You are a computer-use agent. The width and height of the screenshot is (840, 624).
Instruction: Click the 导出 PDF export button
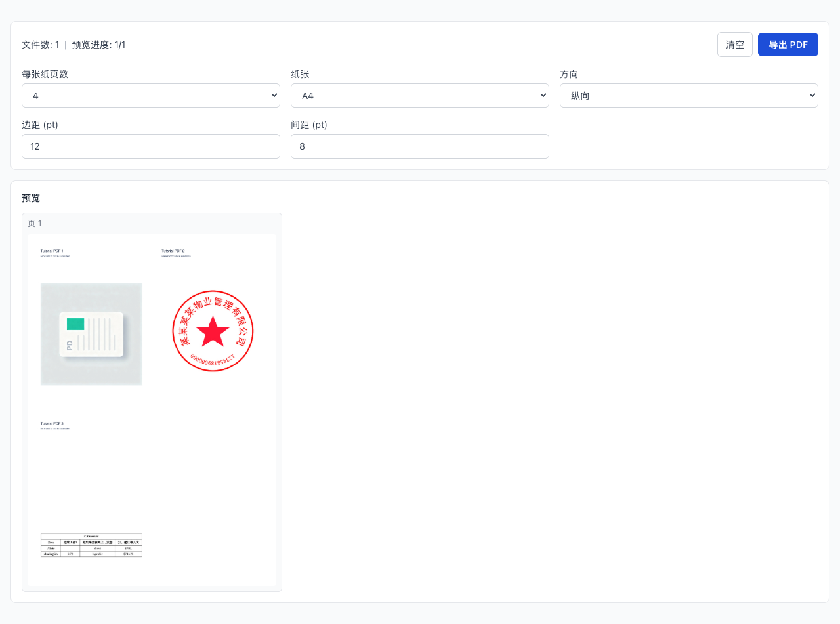[787, 44]
